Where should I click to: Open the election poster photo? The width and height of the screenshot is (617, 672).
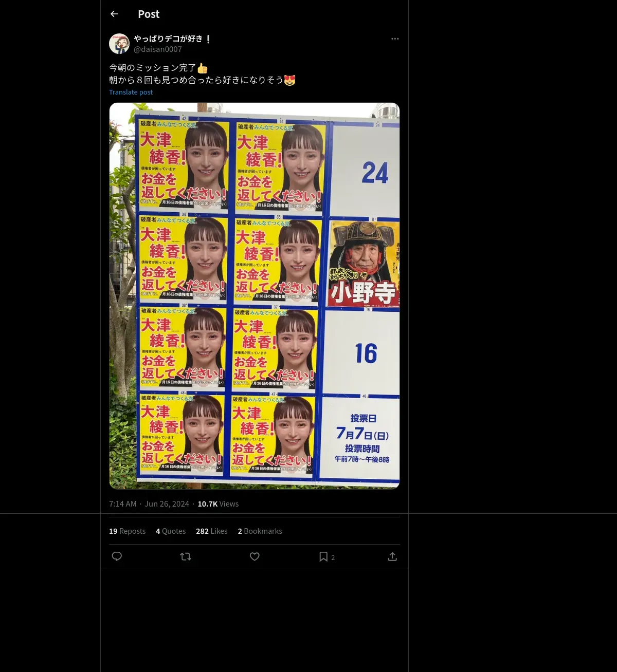[x=255, y=296]
